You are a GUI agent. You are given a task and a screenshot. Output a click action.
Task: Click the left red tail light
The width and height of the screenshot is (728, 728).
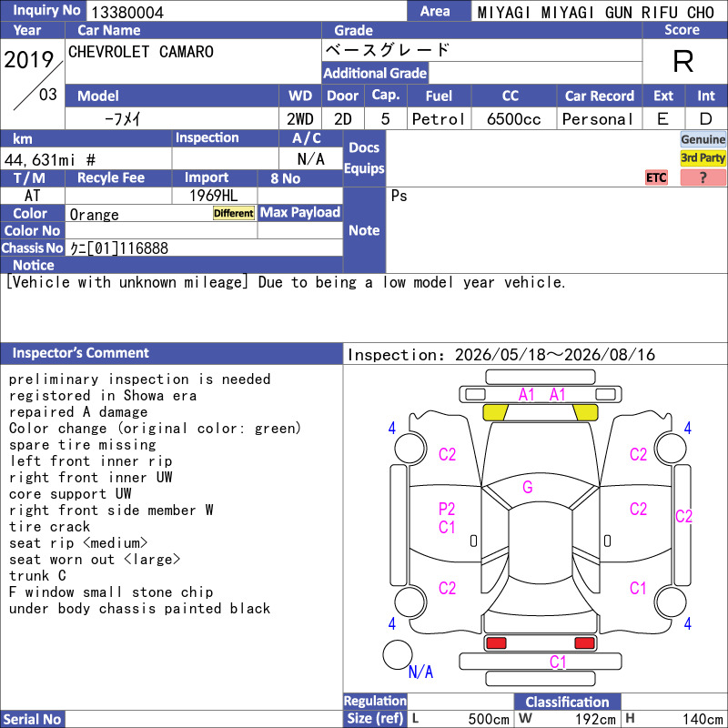[x=496, y=643]
